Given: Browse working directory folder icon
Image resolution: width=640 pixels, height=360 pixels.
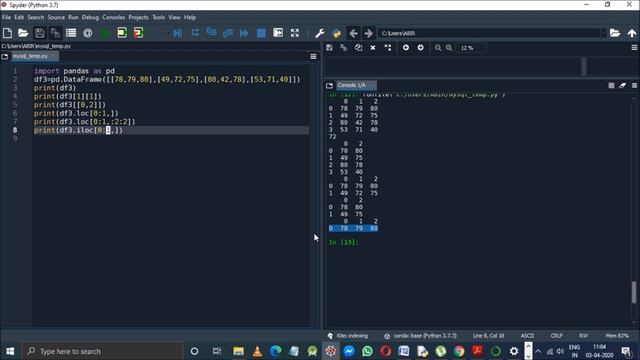Looking at the screenshot, I should pyautogui.click(x=615, y=33).
